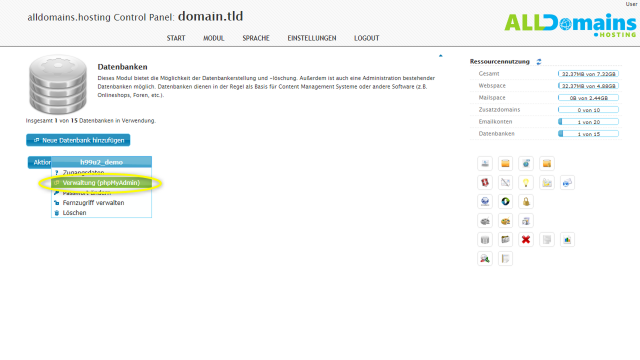Click the Emailkonten resource label
The image size is (640, 360).
tap(495, 122)
